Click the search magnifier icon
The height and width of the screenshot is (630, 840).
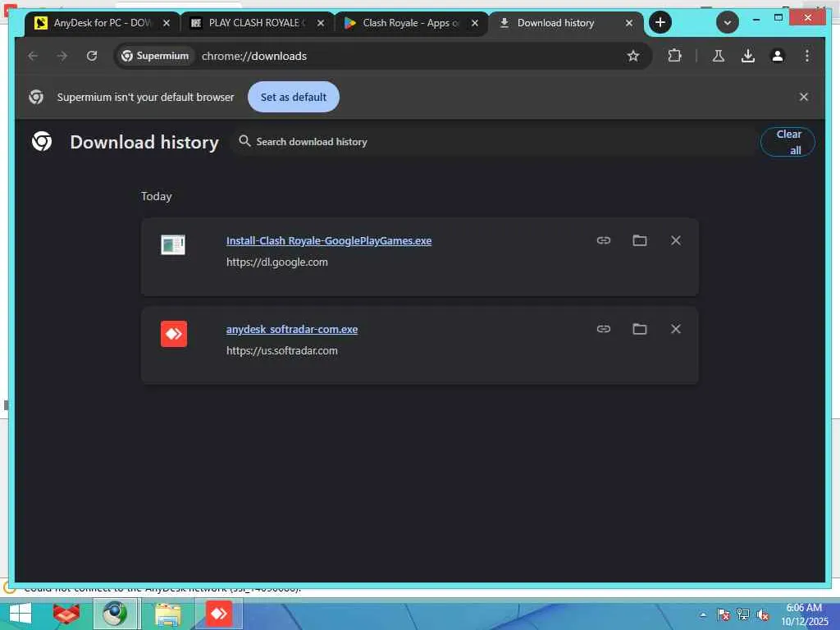(244, 141)
